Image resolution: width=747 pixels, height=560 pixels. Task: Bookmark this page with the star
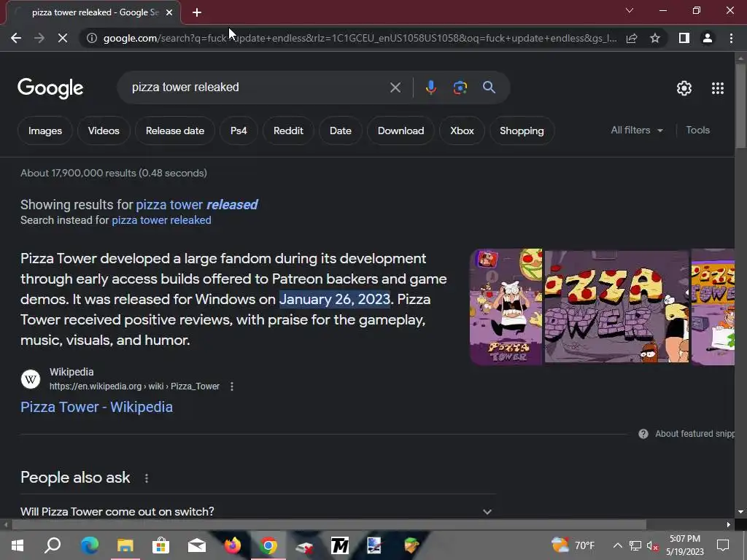[655, 38]
